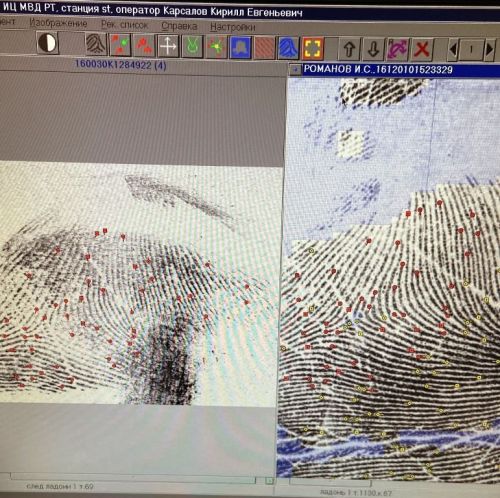The width and height of the screenshot is (500, 498).
Task: Click the green loop icon
Action: click(192, 47)
